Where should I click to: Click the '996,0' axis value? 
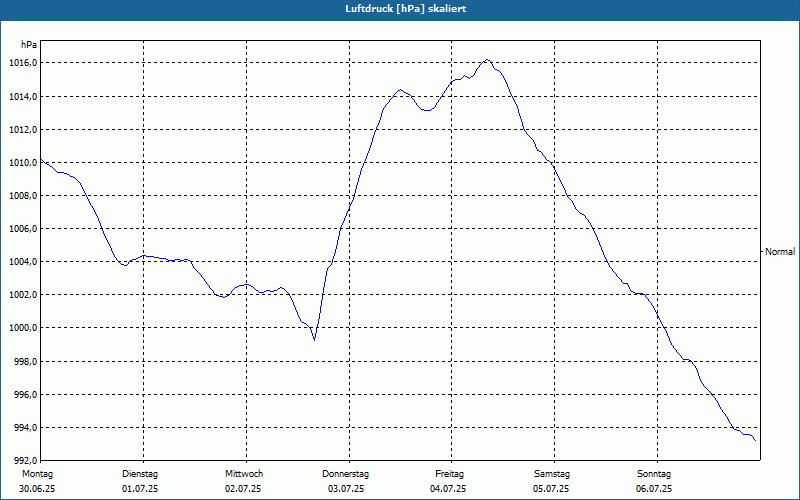click(26, 395)
